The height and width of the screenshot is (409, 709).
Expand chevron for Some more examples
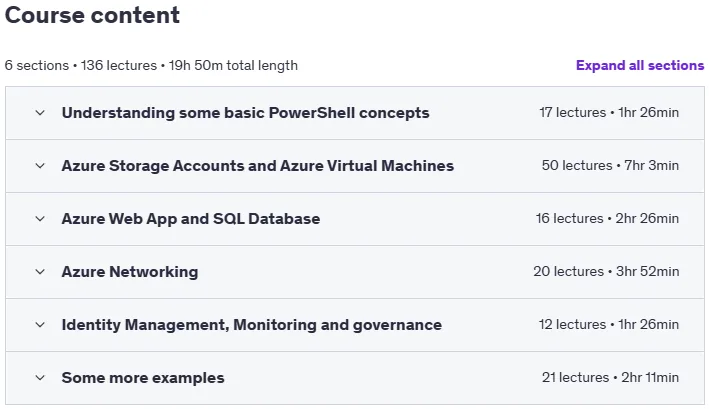point(40,377)
